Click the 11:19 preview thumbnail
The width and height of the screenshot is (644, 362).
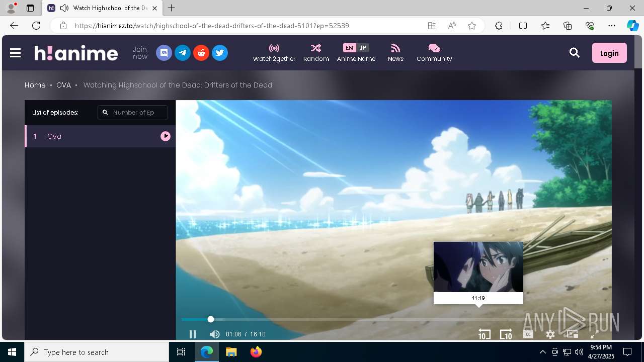pyautogui.click(x=478, y=273)
